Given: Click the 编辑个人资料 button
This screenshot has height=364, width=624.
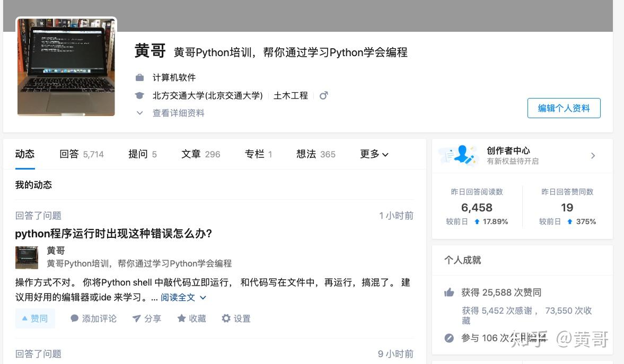Looking at the screenshot, I should (564, 108).
